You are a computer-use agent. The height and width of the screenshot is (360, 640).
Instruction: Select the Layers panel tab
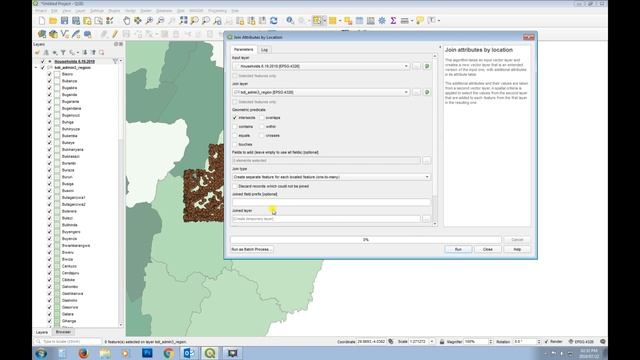click(x=42, y=332)
